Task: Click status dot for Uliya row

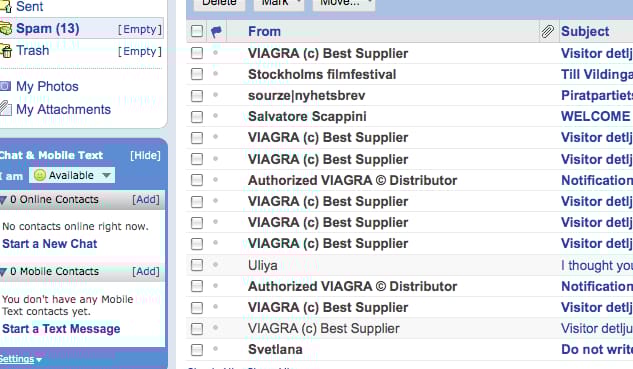Action: 216,264
